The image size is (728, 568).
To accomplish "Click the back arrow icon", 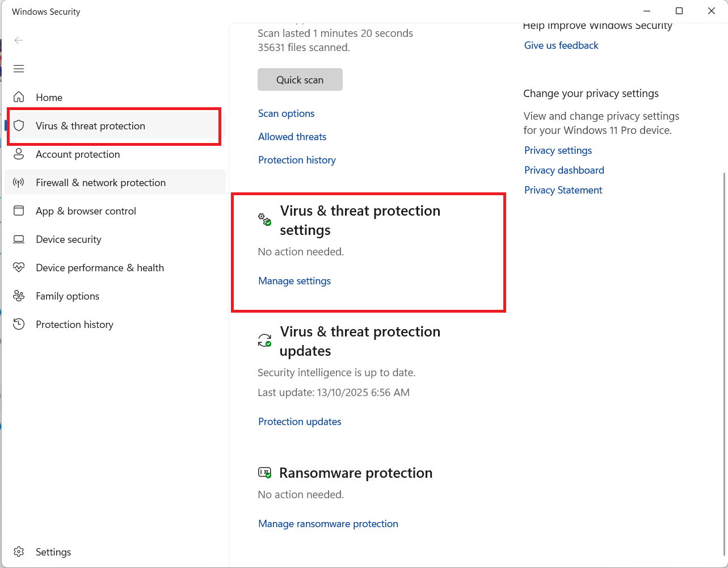I will pos(19,40).
